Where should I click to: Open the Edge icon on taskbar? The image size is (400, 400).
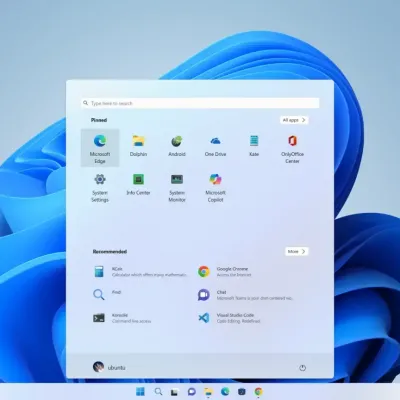[225, 391]
